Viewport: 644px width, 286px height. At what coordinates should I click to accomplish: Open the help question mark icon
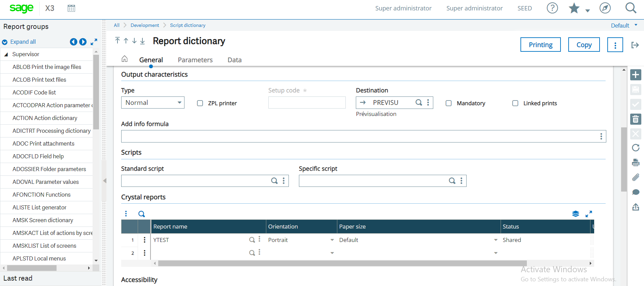(x=552, y=8)
